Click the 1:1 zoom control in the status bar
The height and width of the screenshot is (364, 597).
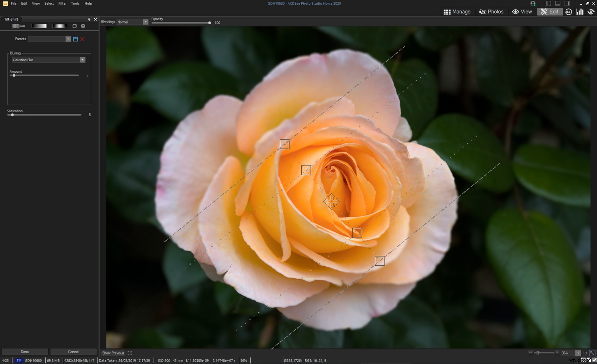coord(585,353)
